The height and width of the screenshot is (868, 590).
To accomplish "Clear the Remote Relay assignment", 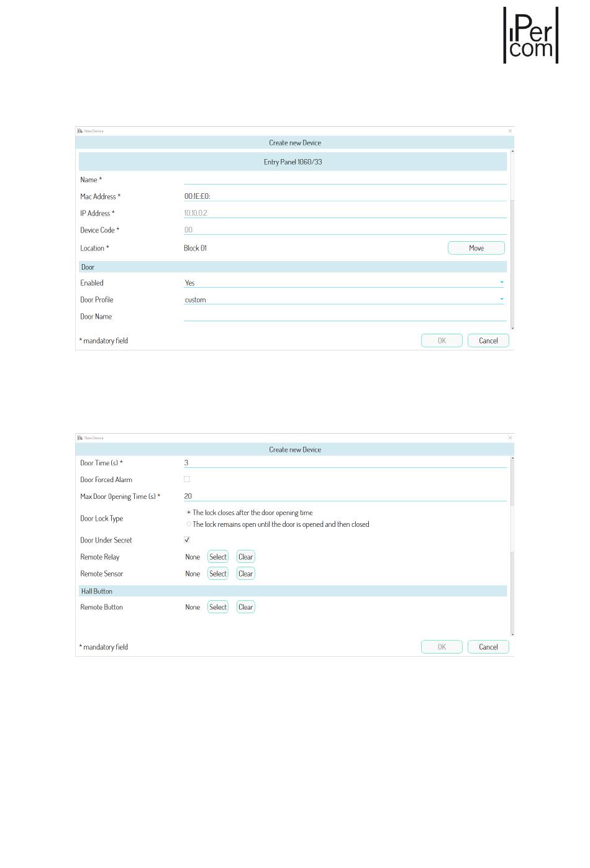I will coord(246,557).
